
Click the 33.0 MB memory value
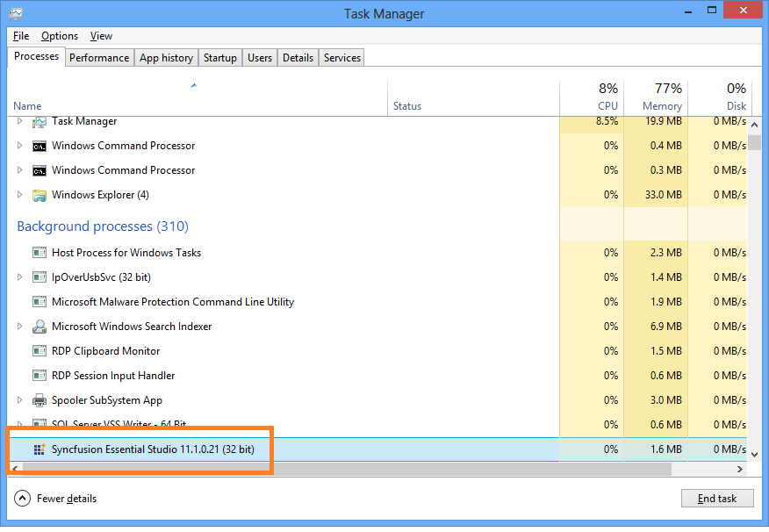[663, 195]
